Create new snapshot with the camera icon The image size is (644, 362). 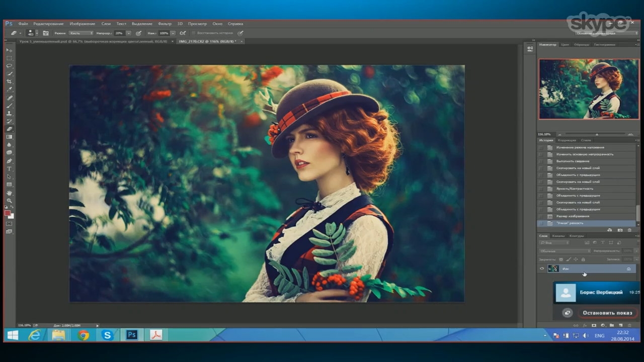620,230
